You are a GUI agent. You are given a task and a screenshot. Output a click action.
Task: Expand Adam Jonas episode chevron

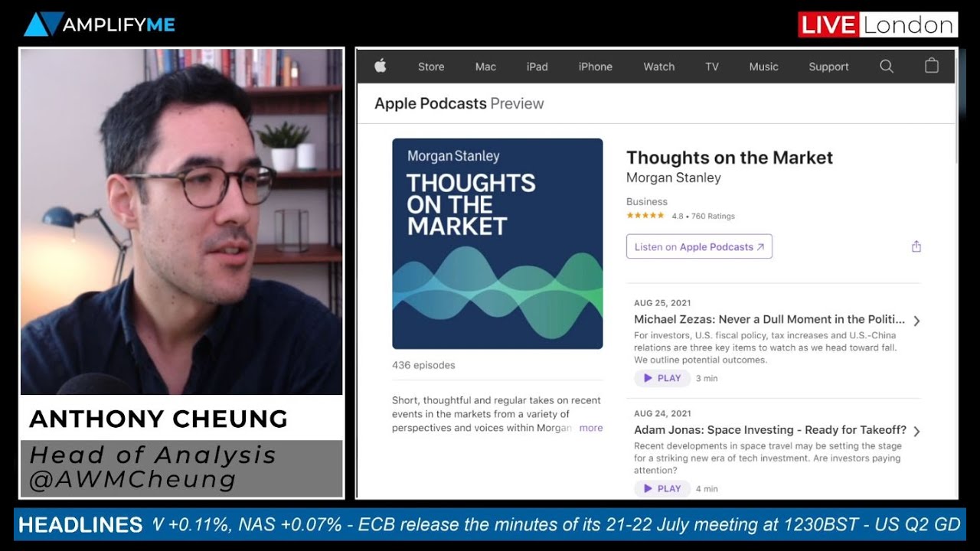pyautogui.click(x=916, y=431)
